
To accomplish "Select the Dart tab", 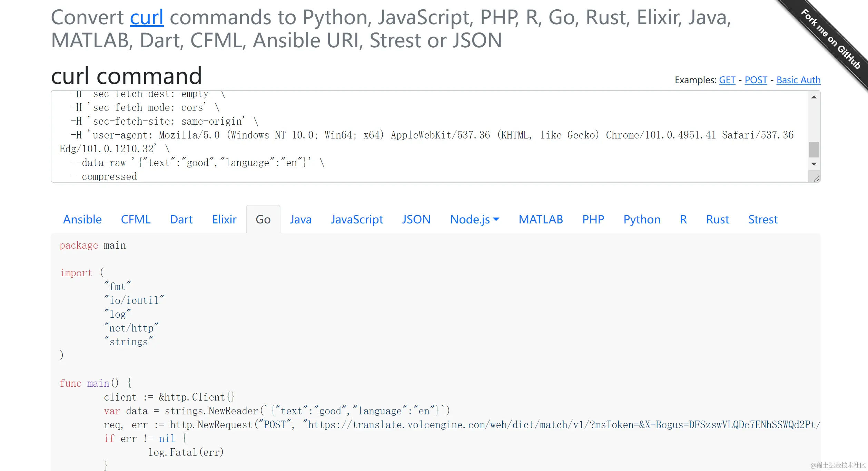I will point(181,220).
